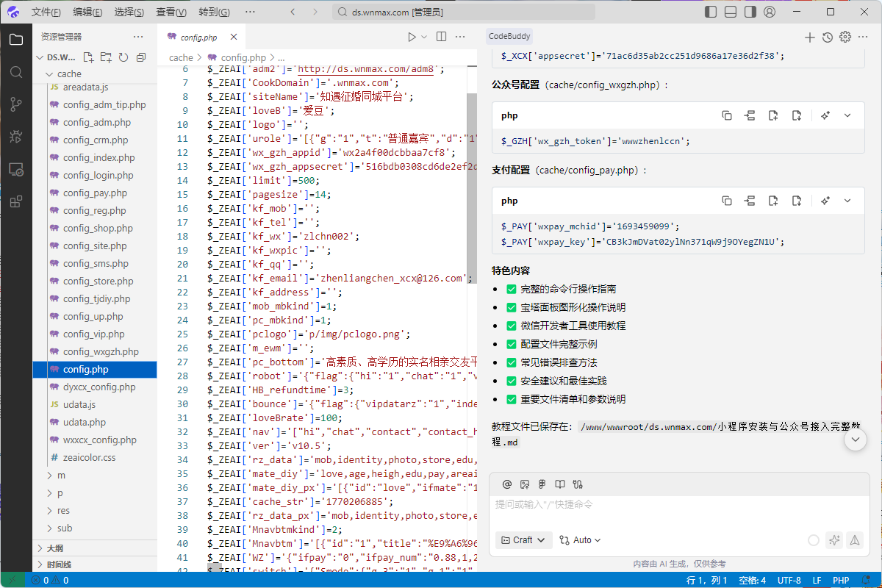
Task: Open the Craft mode dropdown
Action: coord(523,540)
